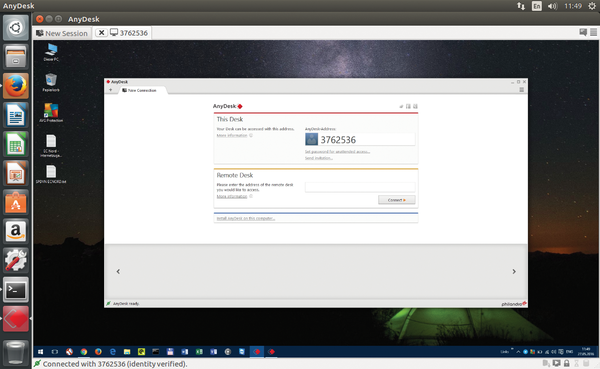Click the pencil icon beside the AnyDesk logo
The width and height of the screenshot is (600, 369).
[x=401, y=106]
